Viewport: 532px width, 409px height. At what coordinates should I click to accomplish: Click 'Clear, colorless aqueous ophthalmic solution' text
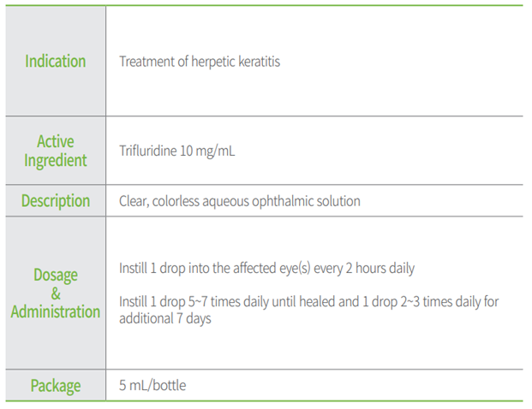[240, 202]
